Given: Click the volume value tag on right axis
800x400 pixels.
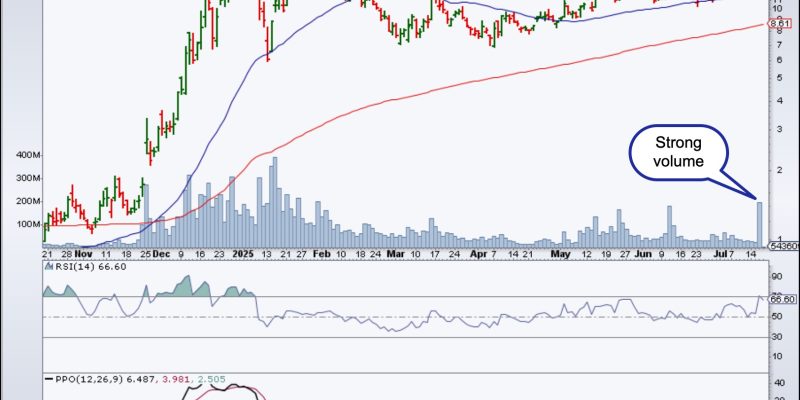Looking at the screenshot, I should click(x=786, y=246).
